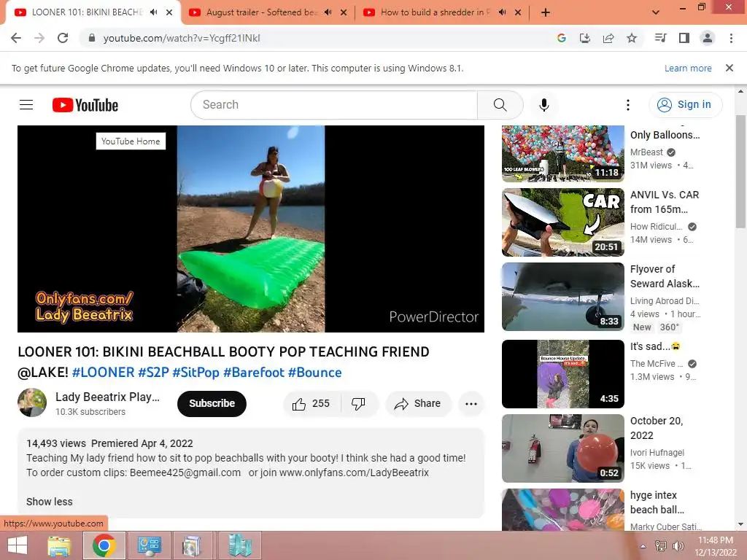Click the volume icon in system tray
This screenshot has height=560, width=747.
pyautogui.click(x=678, y=546)
